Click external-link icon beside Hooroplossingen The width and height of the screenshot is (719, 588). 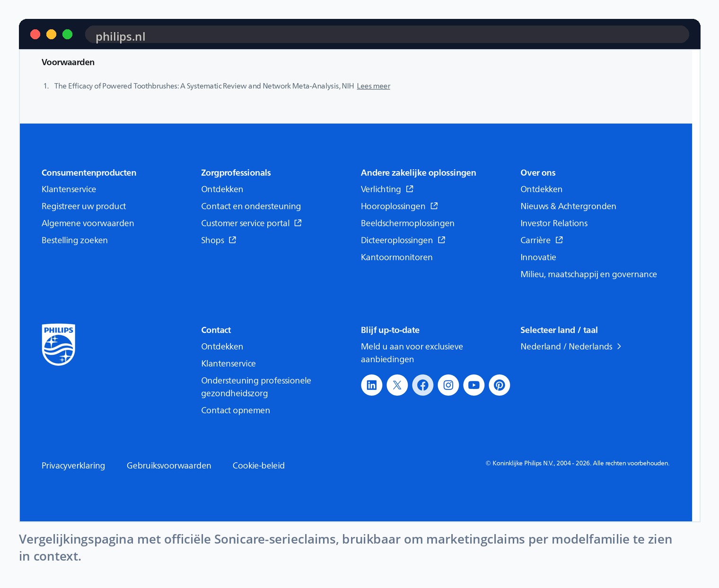434,206
